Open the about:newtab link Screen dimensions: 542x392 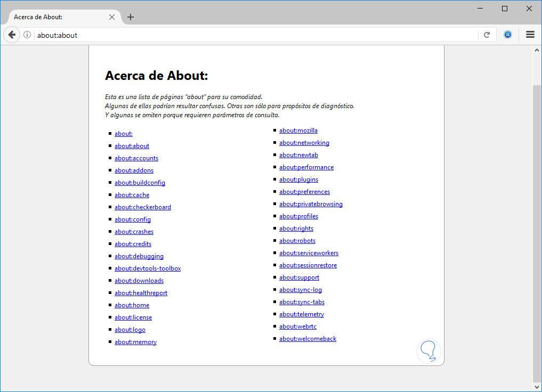pyautogui.click(x=298, y=155)
